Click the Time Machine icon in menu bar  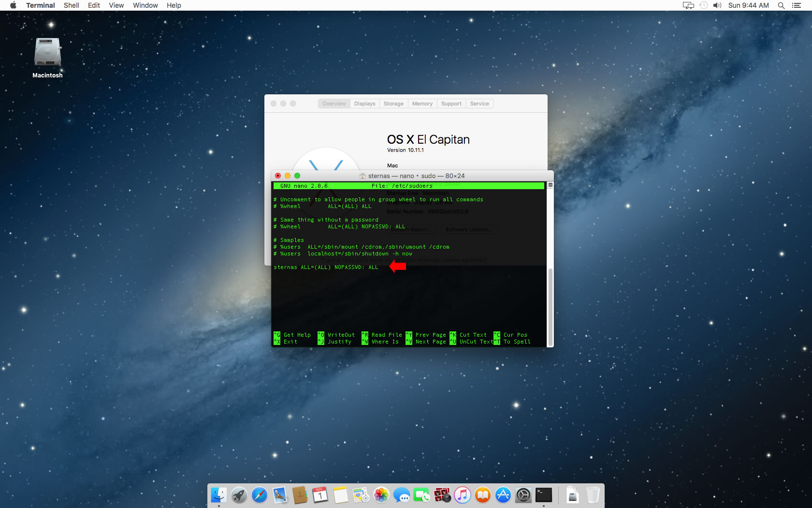pyautogui.click(x=704, y=5)
